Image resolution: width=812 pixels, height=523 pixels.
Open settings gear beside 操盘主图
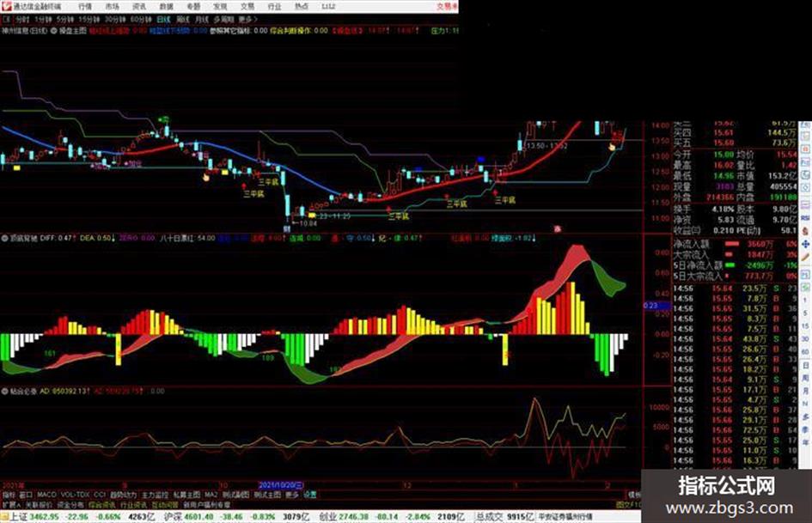[x=54, y=31]
